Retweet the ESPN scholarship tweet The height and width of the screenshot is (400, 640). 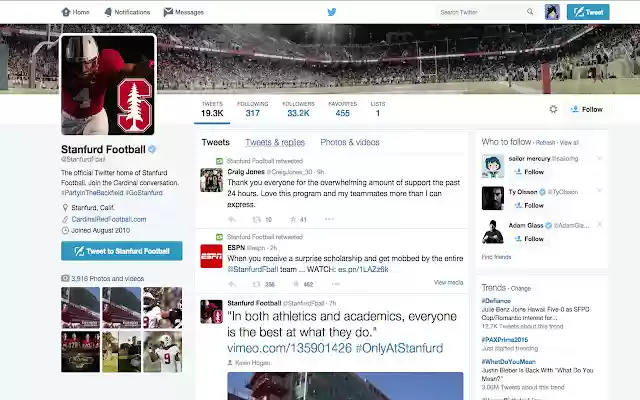pos(256,284)
